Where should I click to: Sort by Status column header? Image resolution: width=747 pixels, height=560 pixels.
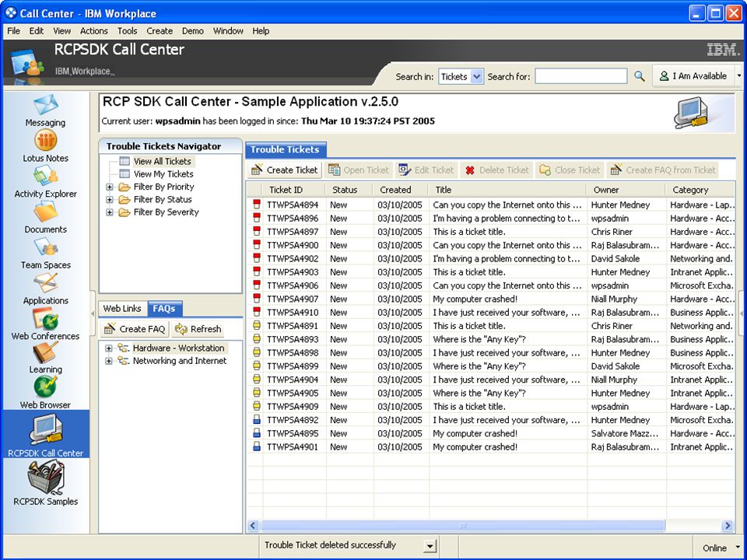tap(349, 190)
